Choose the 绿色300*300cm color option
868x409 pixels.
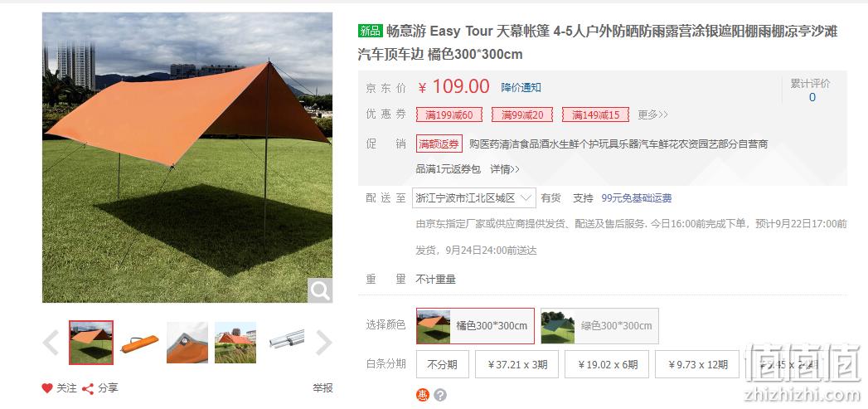599,326
